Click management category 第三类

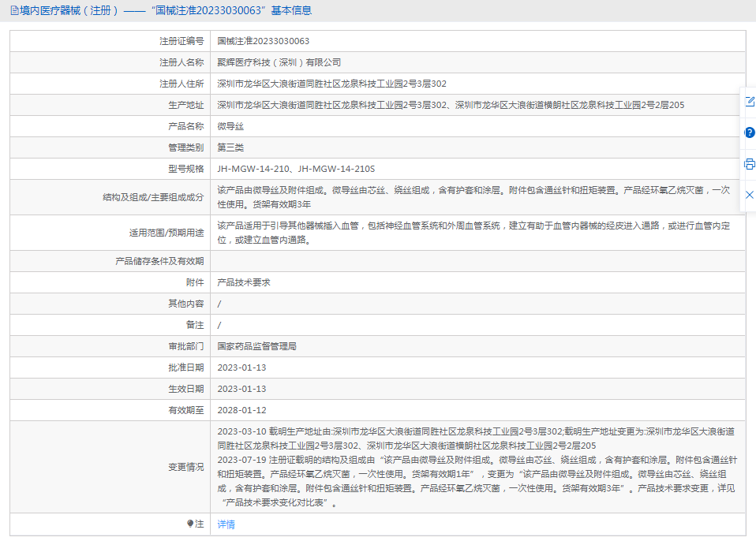[230, 147]
